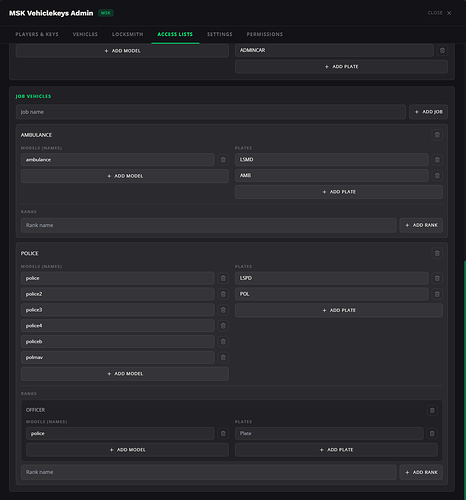Remove the polmav model entry
This screenshot has height=500, width=466.
[x=223, y=357]
